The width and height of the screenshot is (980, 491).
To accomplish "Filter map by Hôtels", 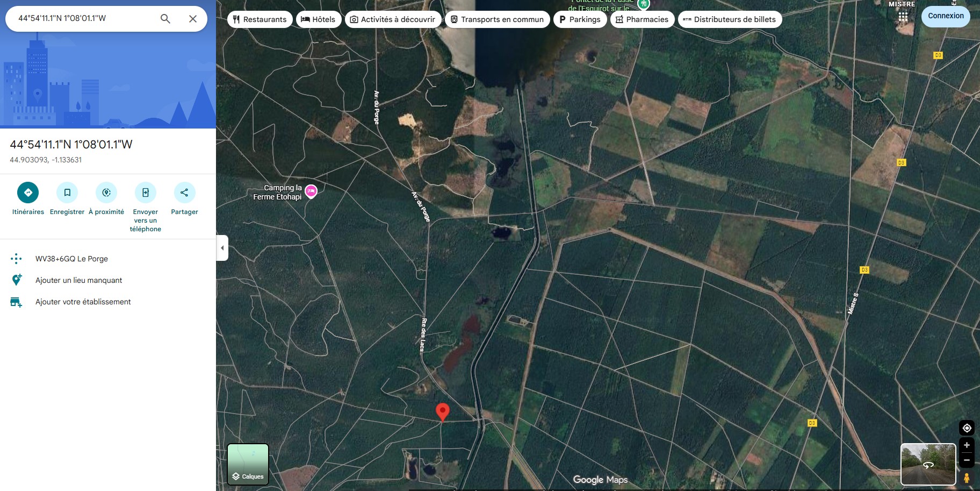I will 318,19.
